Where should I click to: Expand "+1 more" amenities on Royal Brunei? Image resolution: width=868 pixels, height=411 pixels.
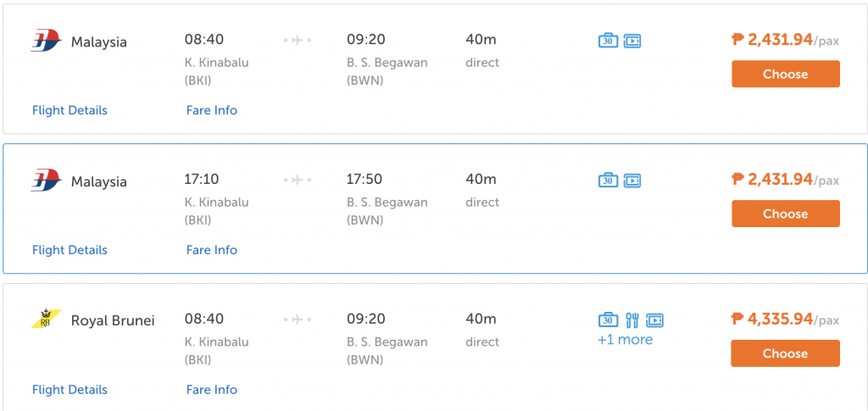coord(625,340)
